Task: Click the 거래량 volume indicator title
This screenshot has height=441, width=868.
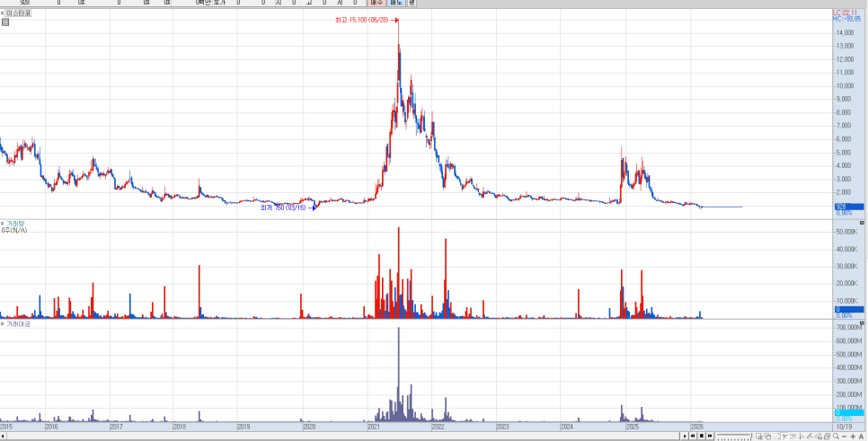Action: coord(15,223)
